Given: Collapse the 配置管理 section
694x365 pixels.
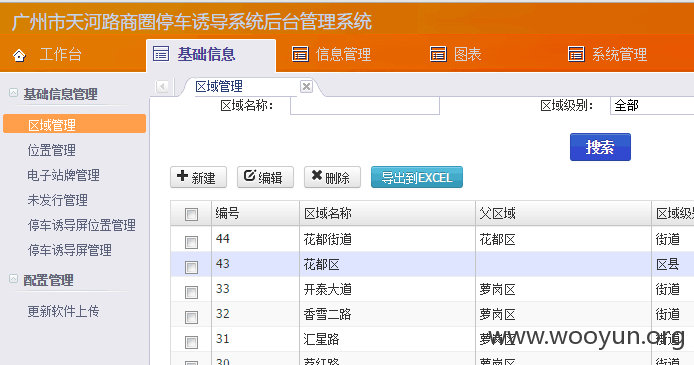Looking at the screenshot, I should (14, 279).
